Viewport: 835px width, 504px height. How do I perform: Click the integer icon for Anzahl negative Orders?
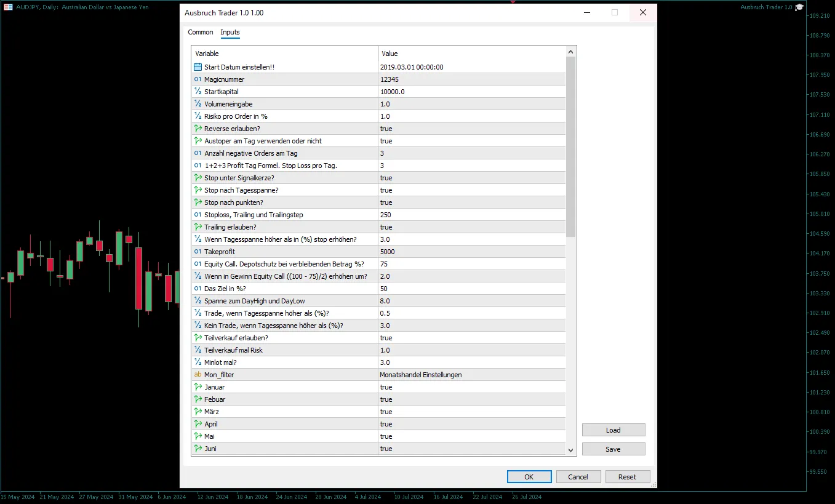point(198,153)
